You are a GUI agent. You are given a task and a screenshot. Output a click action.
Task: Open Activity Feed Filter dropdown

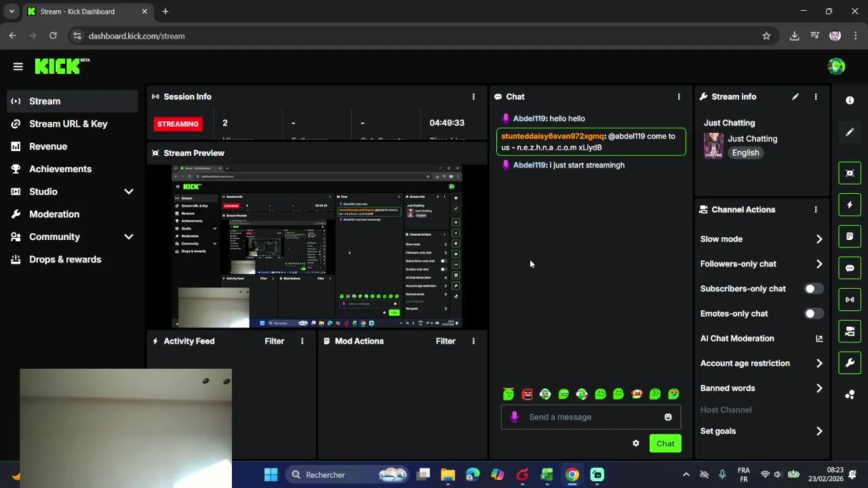pyautogui.click(x=274, y=341)
